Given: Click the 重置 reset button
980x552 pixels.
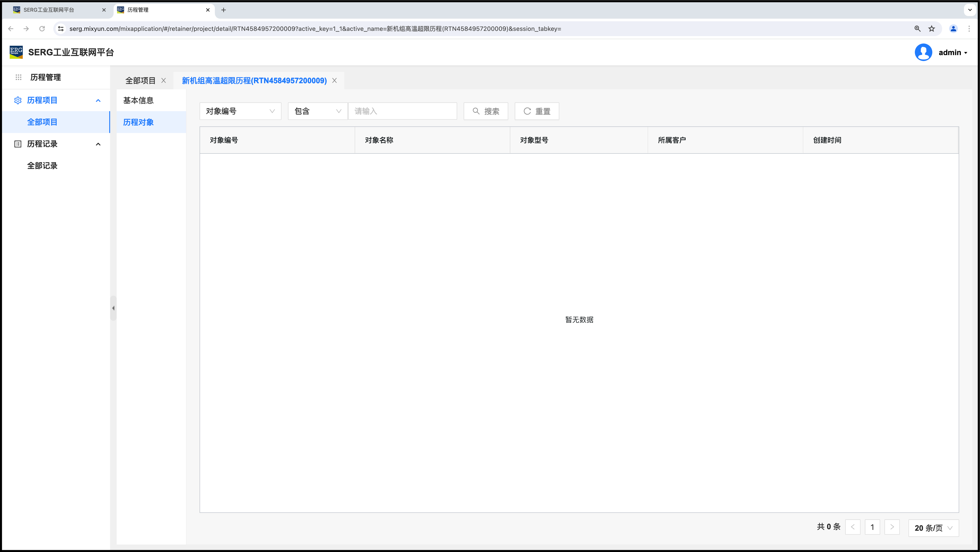Looking at the screenshot, I should pyautogui.click(x=536, y=111).
